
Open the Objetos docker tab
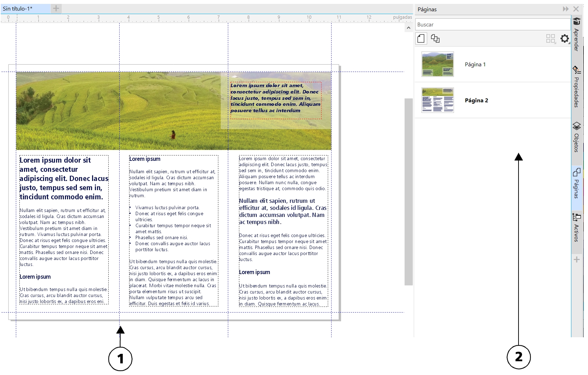point(576,137)
